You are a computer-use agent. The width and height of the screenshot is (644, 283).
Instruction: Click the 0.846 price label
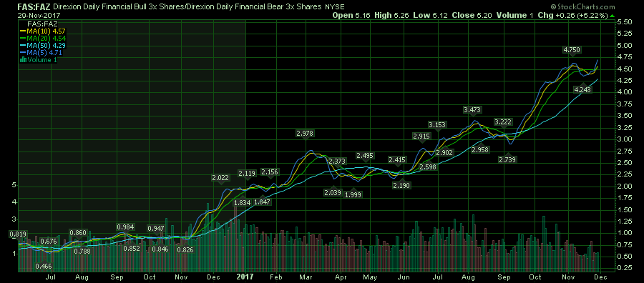(x=161, y=249)
